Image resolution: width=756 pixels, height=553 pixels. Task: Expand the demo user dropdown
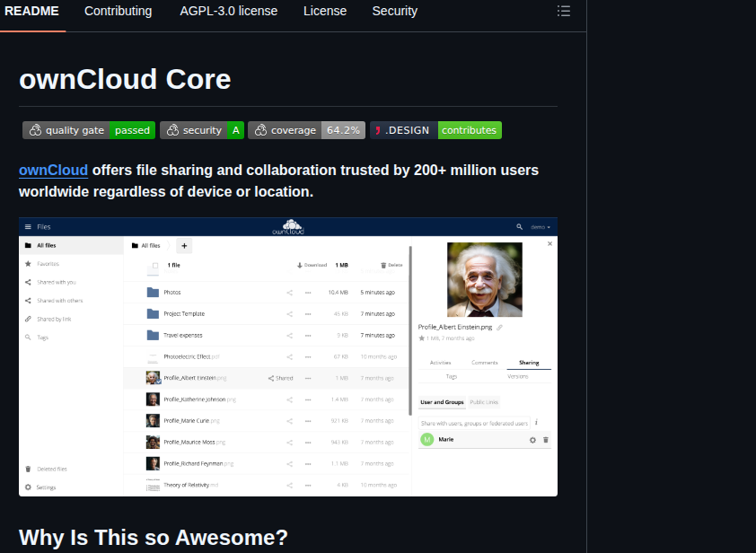[541, 227]
